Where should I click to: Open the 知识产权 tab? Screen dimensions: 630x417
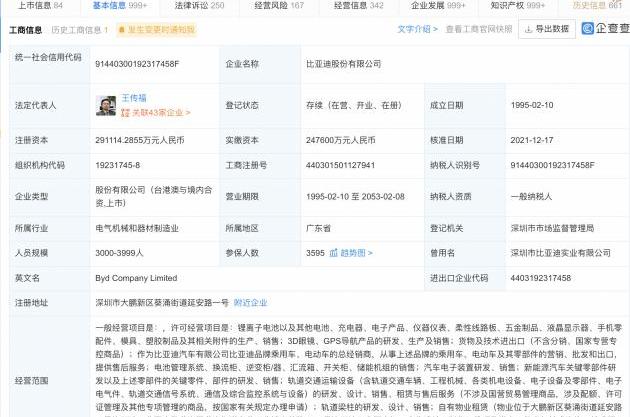[518, 5]
